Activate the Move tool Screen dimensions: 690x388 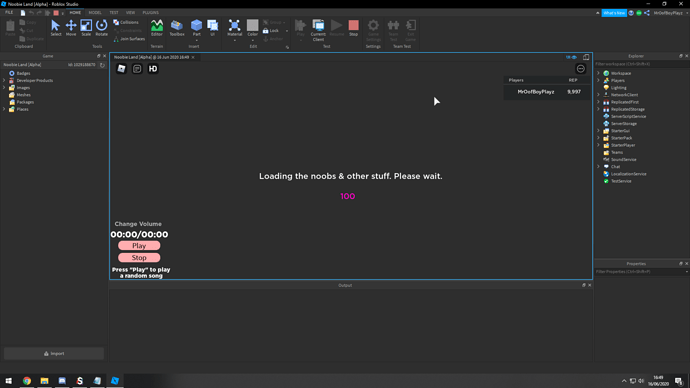[71, 28]
